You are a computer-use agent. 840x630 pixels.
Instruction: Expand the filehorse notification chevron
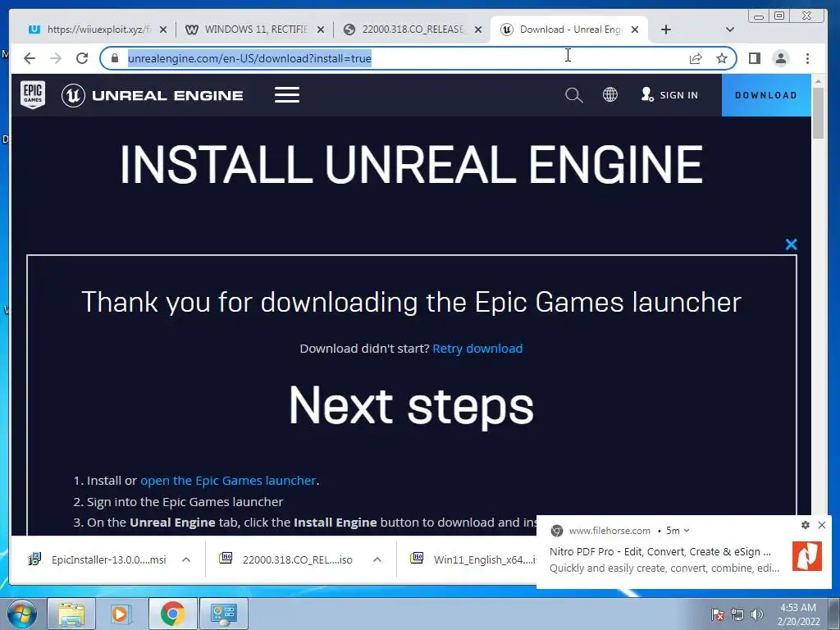click(687, 531)
